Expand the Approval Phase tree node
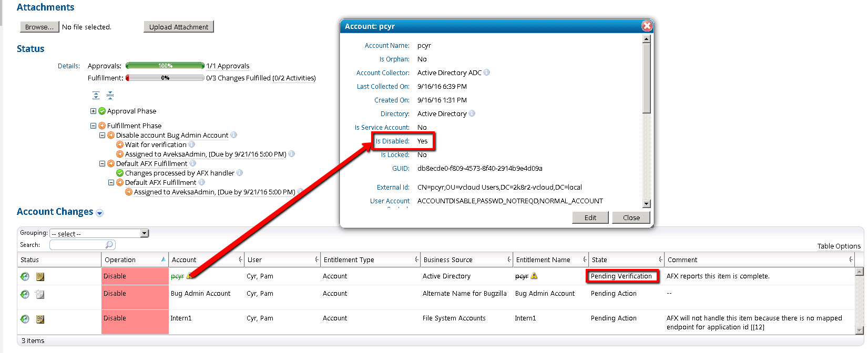 click(x=93, y=111)
